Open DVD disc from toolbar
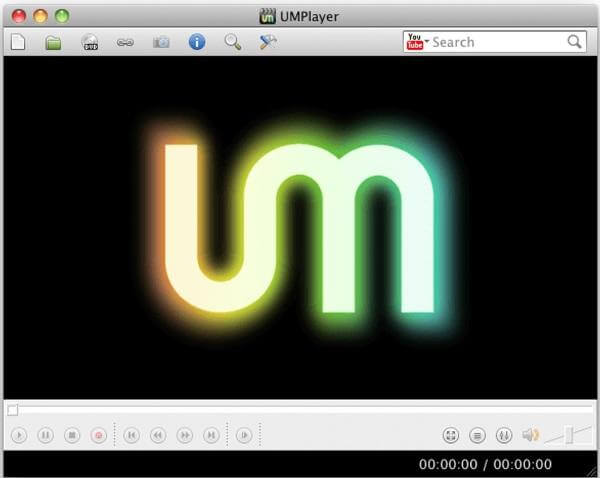Viewport: 600px width, 478px height. (90, 42)
